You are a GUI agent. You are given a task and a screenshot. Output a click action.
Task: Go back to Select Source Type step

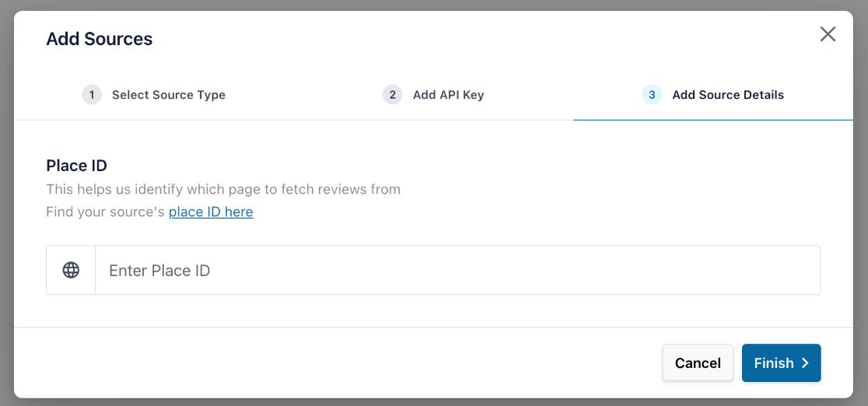(168, 95)
